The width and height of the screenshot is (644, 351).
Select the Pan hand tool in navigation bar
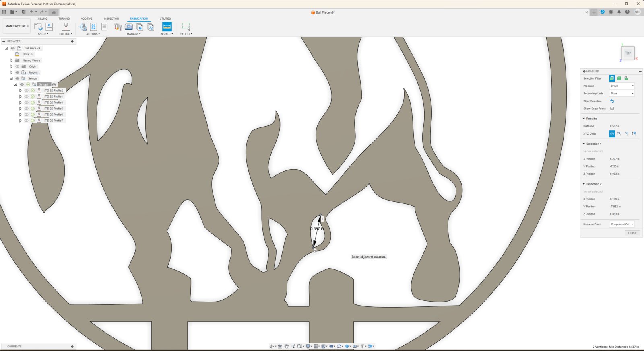pyautogui.click(x=287, y=346)
